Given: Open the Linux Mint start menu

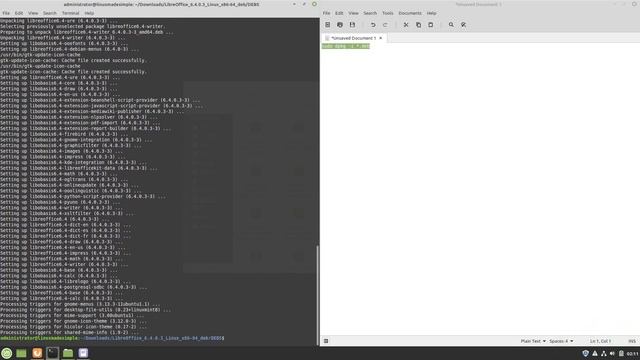Looking at the screenshot, I should click(7, 353).
